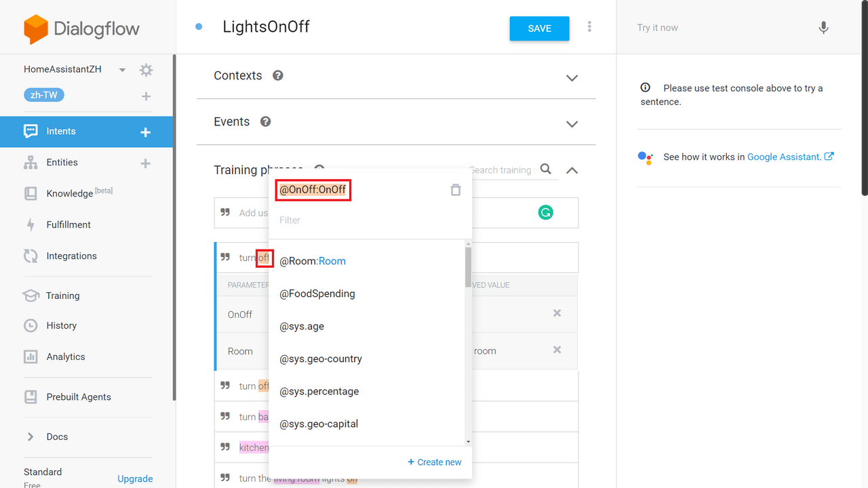Activate microphone in Try it now

pyautogui.click(x=823, y=28)
